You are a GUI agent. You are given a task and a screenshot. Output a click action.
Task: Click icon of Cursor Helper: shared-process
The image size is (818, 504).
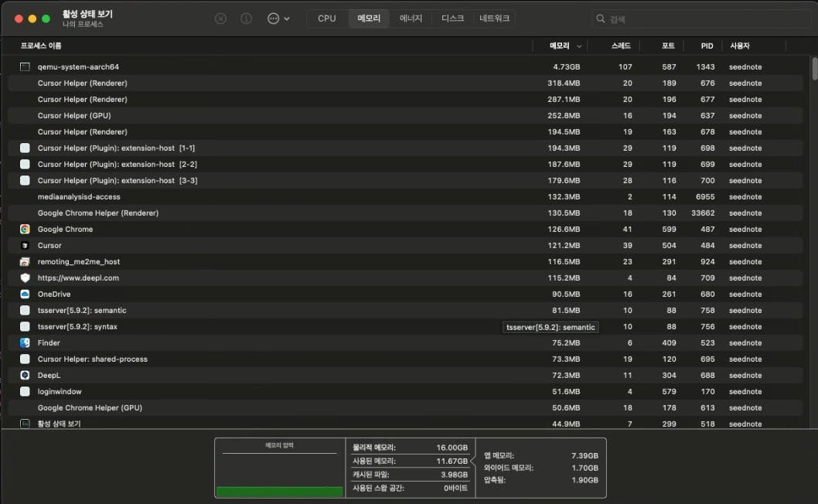[x=25, y=359]
